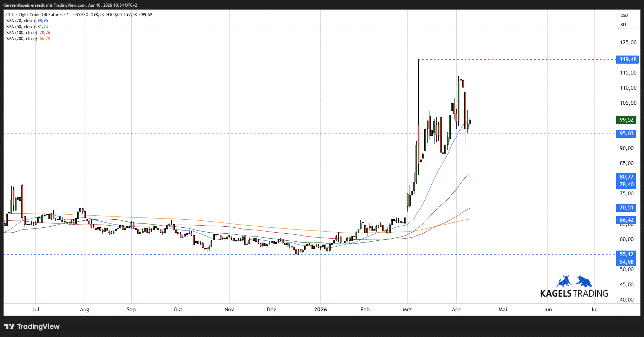Viewport: 644px width, 337px height.
Task: Click the CL1! Light Crude Oil Futures title
Action: tap(34, 15)
